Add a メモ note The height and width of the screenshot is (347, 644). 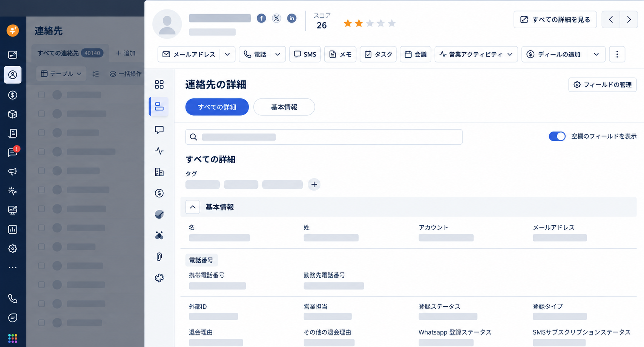coord(340,54)
